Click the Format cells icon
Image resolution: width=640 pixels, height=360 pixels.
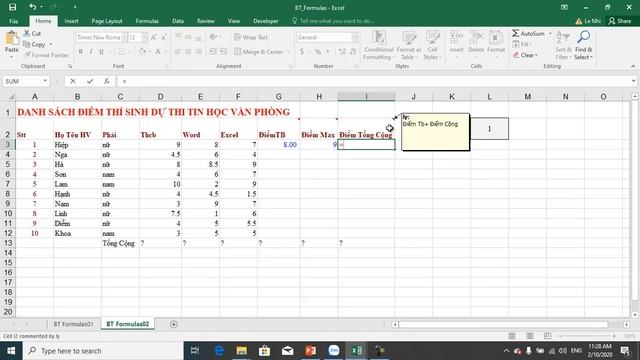[x=496, y=38]
